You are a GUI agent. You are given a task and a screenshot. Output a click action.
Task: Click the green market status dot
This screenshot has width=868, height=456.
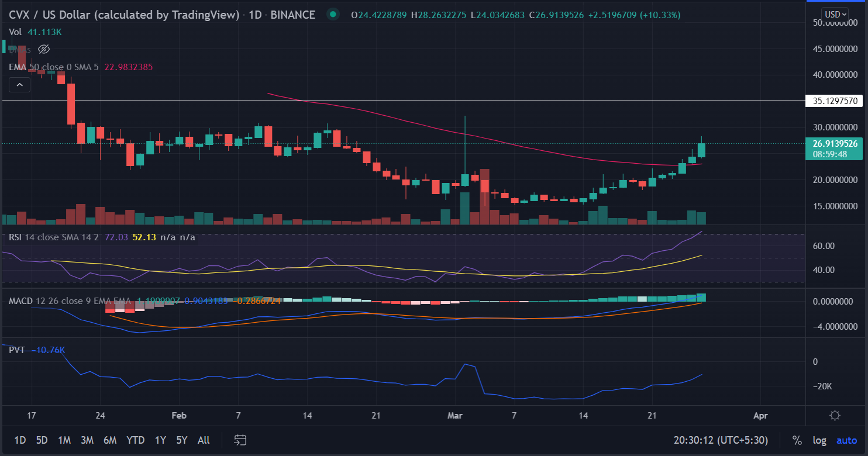coord(333,14)
